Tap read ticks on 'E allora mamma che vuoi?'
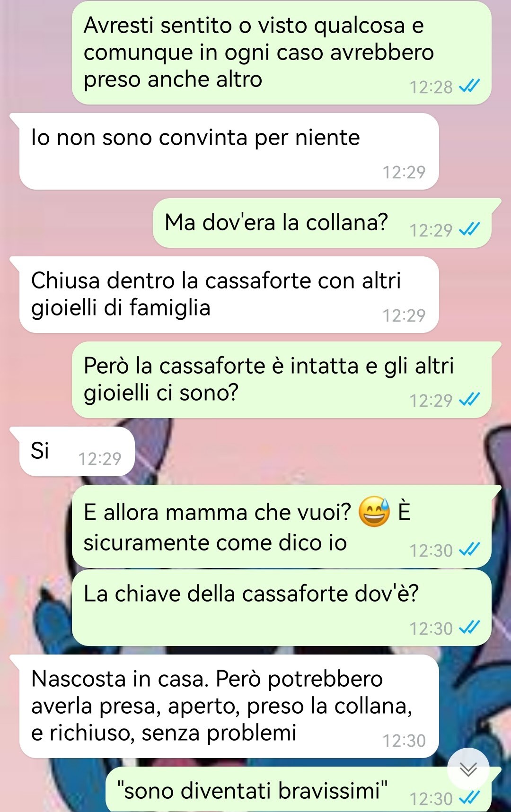 pos(469,550)
